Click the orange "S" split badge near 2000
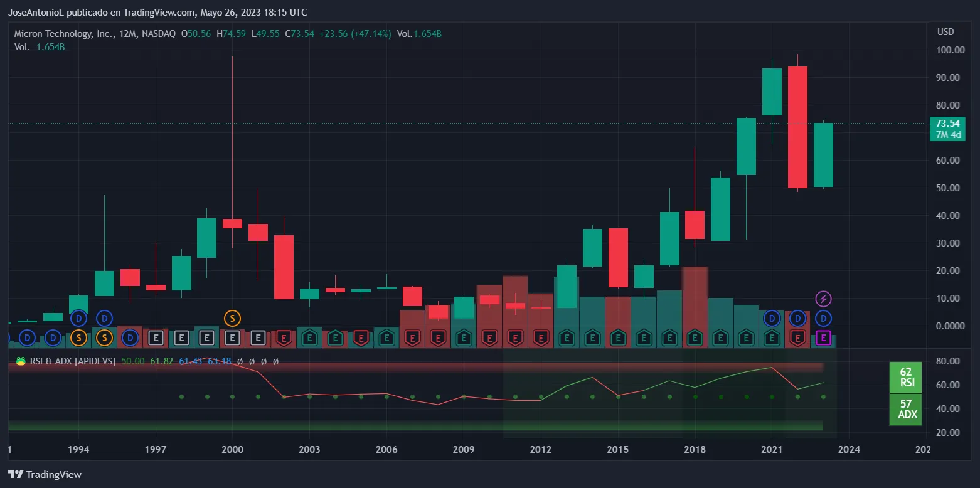This screenshot has width=980, height=488. tap(232, 319)
